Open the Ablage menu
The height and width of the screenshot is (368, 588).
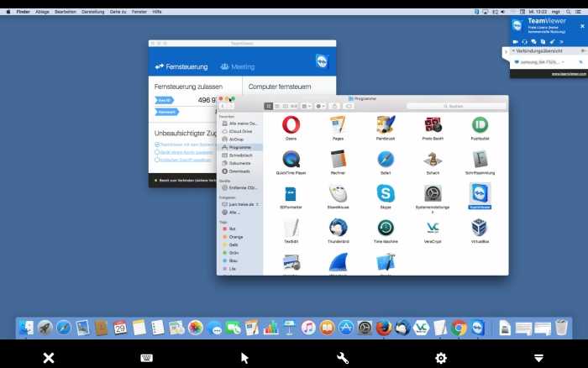coord(42,12)
